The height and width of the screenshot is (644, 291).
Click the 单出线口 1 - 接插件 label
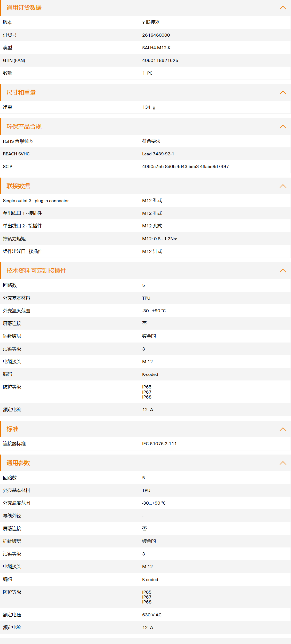click(22, 213)
